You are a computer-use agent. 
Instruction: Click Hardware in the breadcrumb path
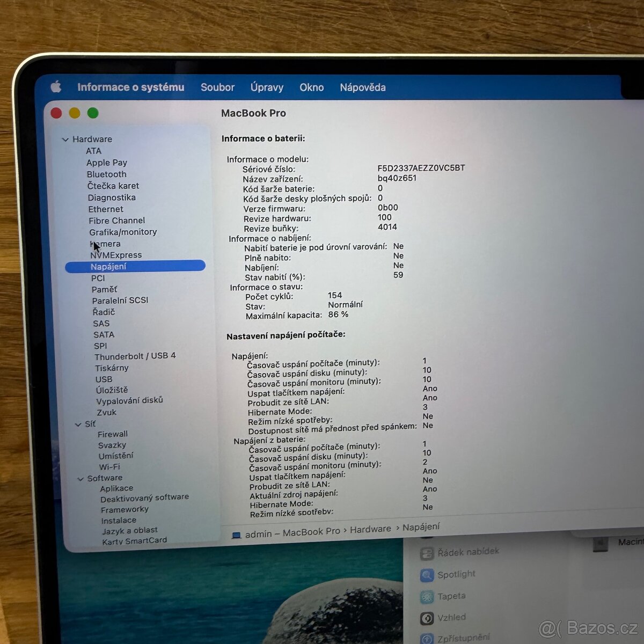pos(370,529)
